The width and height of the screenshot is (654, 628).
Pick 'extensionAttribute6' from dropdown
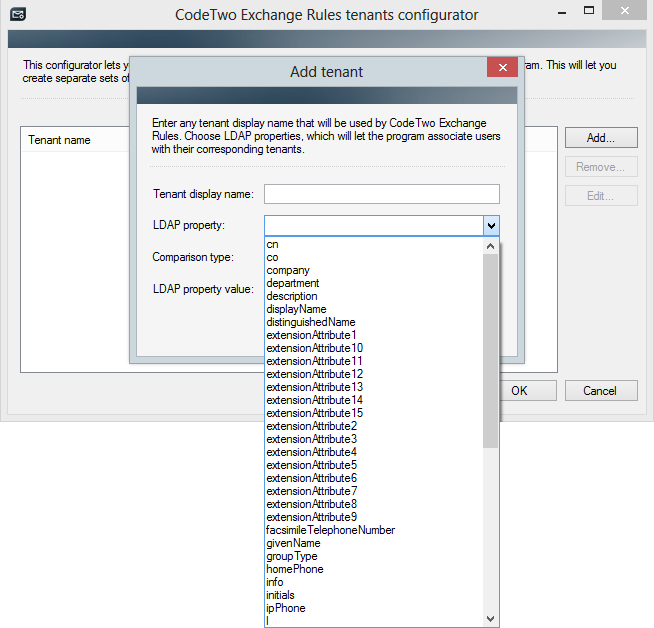point(374,478)
